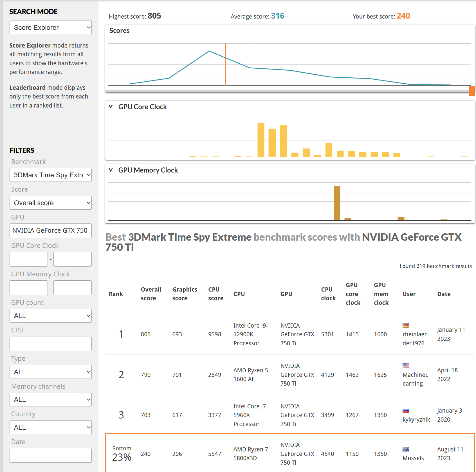
Task: Click user name rheinlaender1976
Action: coord(415,339)
